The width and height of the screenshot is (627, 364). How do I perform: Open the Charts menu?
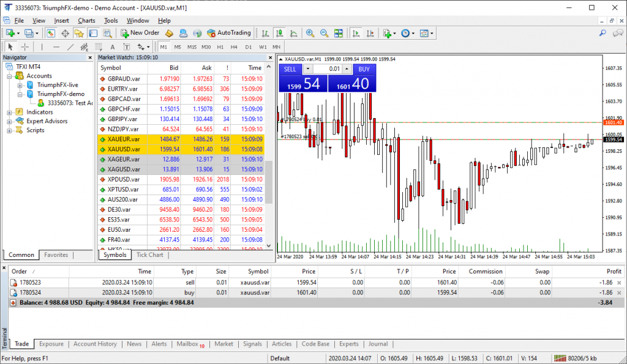tap(86, 20)
